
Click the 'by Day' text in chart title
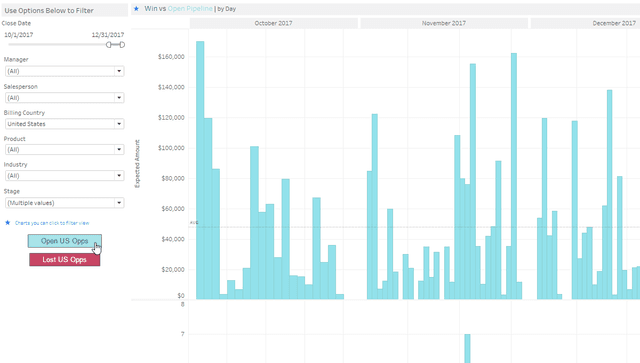click(227, 9)
